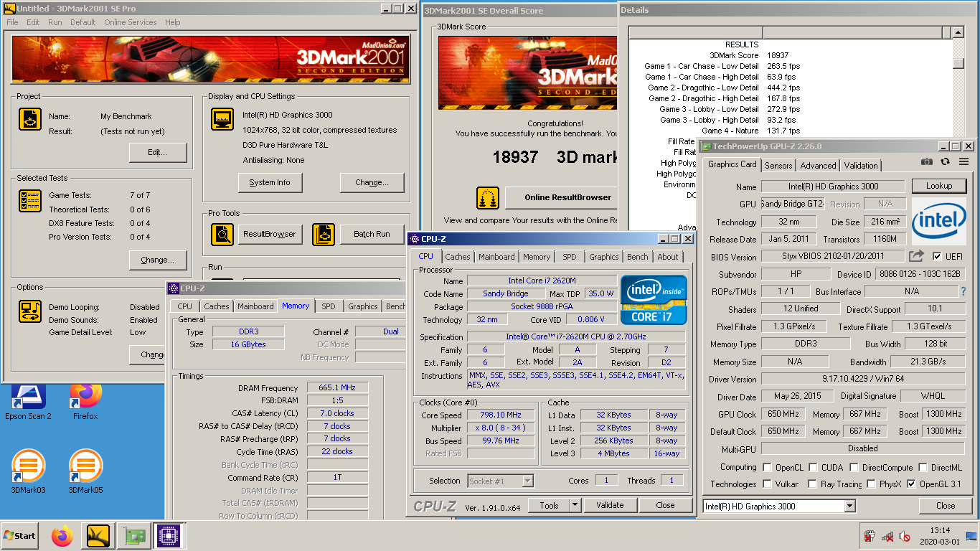Screen dimensions: 980x551
Task: Click the Start button
Action: click(x=19, y=536)
